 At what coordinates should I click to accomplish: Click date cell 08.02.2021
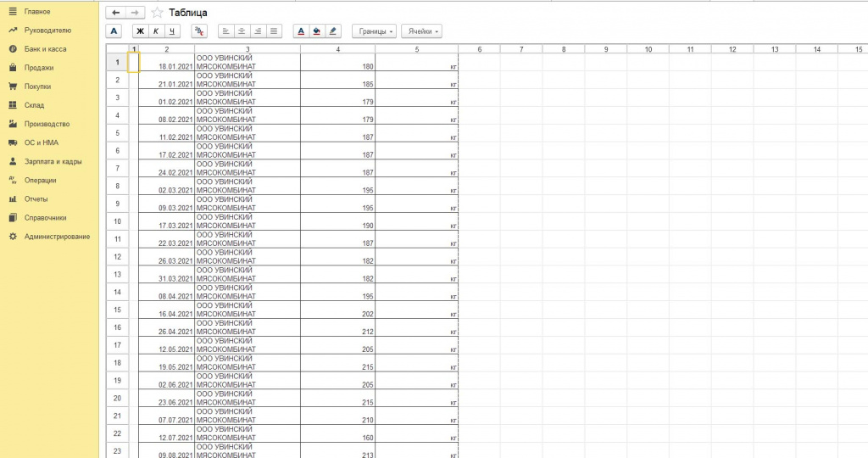pos(167,115)
